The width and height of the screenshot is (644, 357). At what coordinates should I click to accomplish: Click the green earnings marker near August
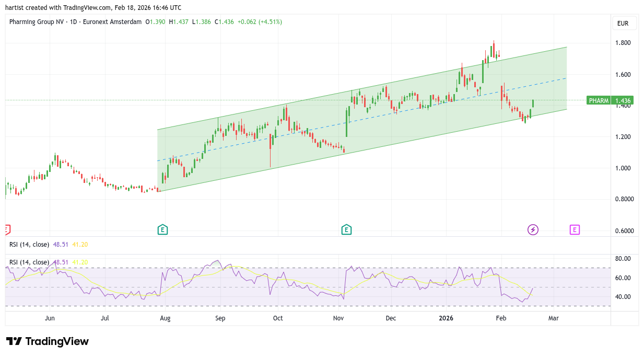click(162, 229)
